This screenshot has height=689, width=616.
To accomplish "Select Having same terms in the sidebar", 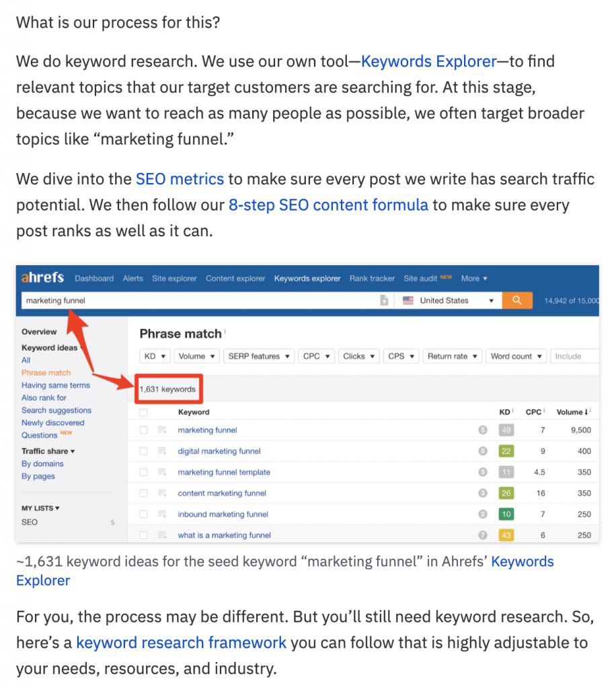I will [56, 386].
